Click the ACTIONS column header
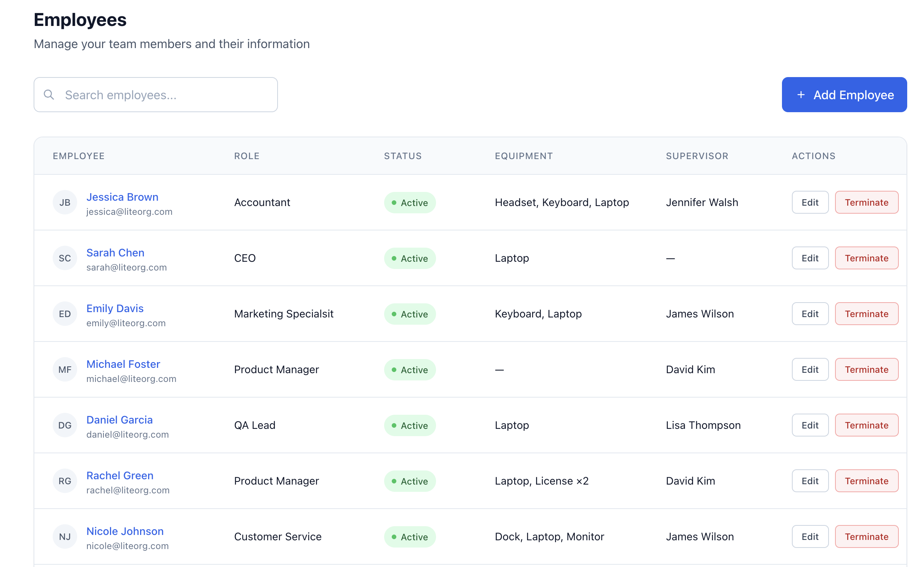Viewport: 924px width, 567px height. pyautogui.click(x=814, y=156)
